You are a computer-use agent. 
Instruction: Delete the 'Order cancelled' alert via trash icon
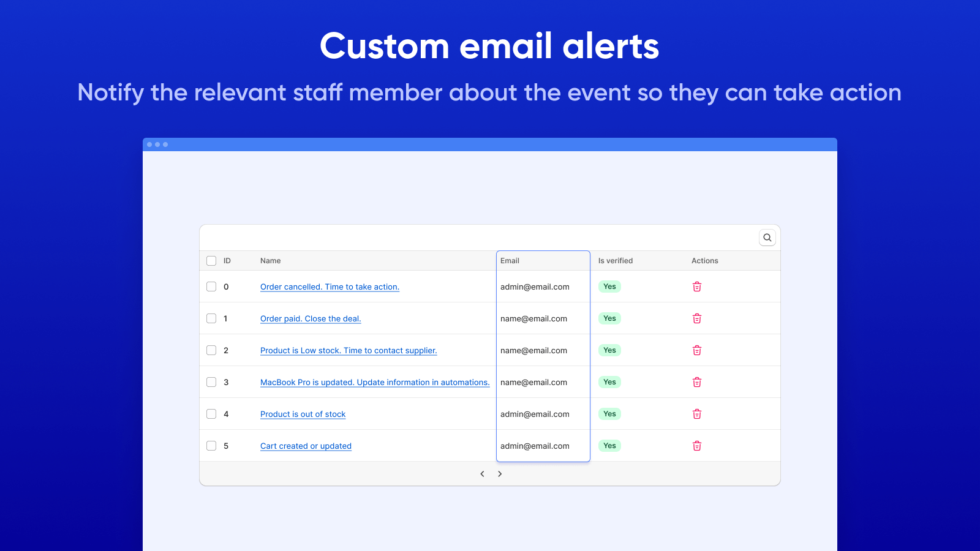[x=696, y=287]
